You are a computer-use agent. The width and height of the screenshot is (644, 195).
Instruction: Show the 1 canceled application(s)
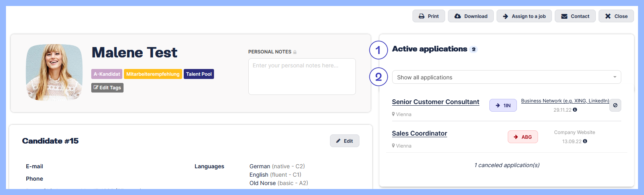point(507,165)
